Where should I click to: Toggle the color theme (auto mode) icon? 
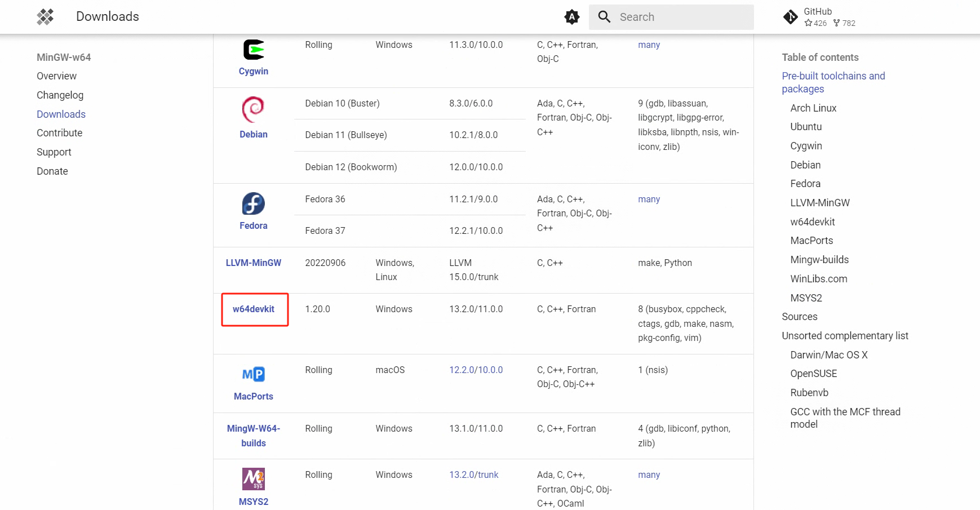pyautogui.click(x=572, y=17)
